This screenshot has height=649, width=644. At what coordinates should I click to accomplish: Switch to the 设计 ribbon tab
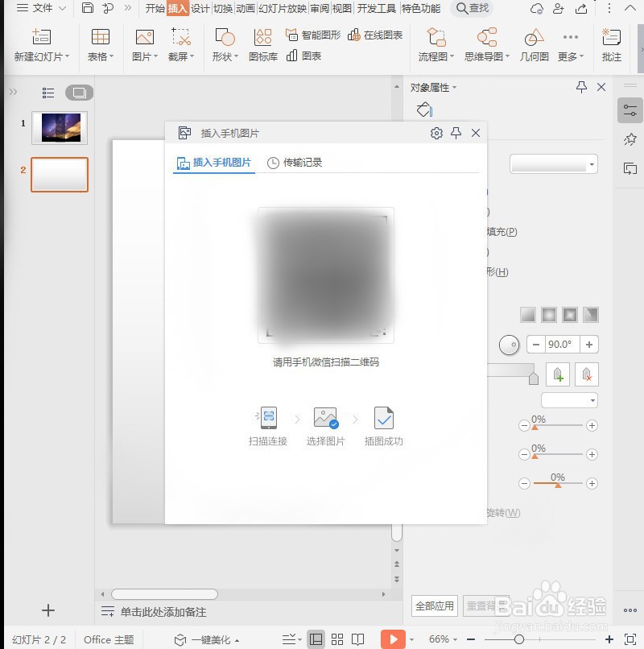pyautogui.click(x=200, y=8)
